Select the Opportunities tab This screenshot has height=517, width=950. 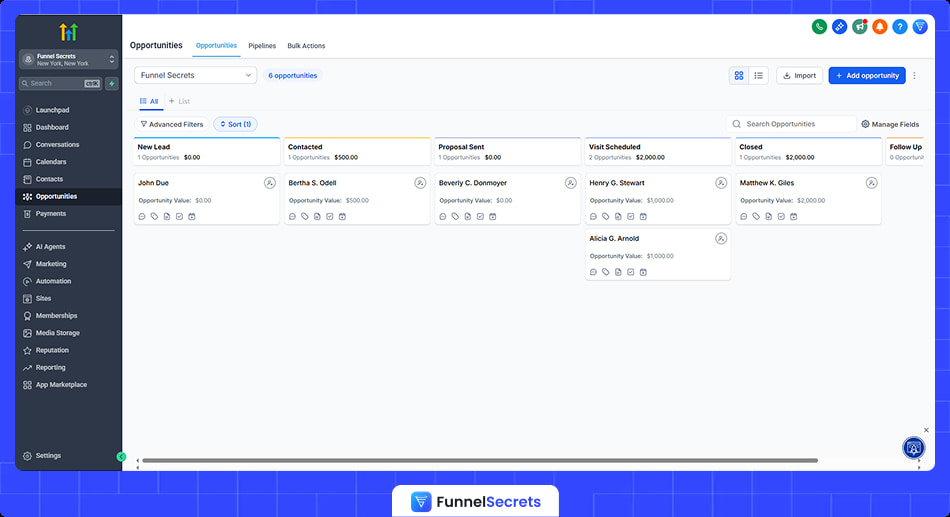(216, 45)
